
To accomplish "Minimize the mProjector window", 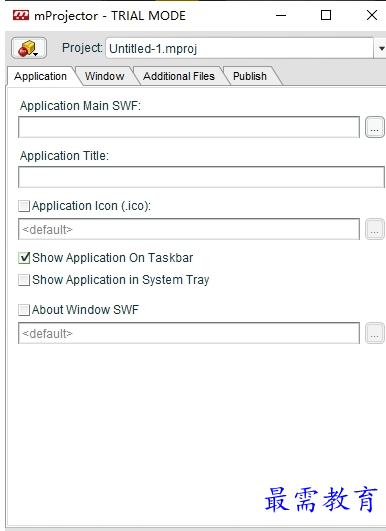I will [281, 15].
